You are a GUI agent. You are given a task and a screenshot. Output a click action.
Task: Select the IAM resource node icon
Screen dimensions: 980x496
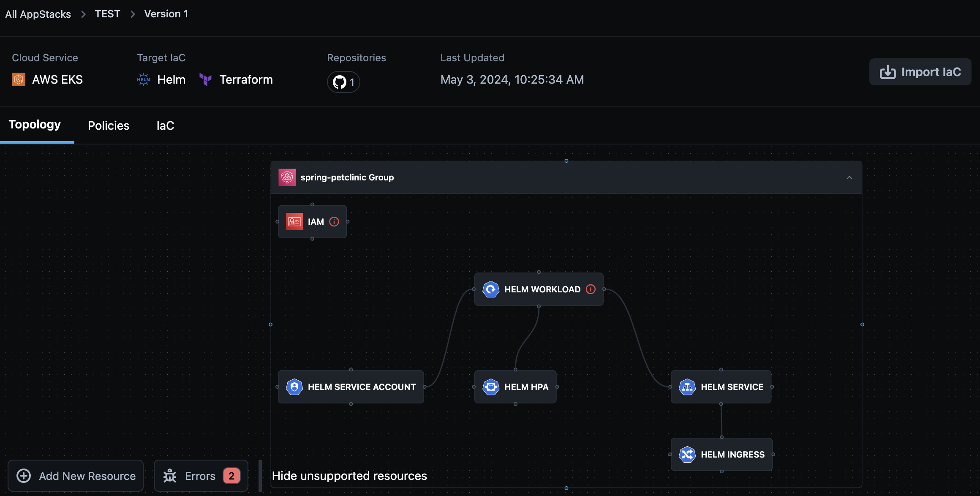pos(295,221)
